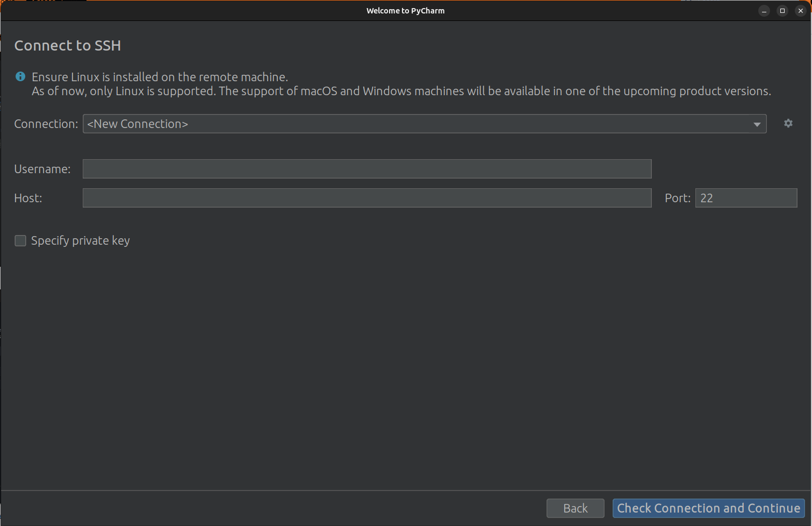Click the Connect to SSH heading
This screenshot has height=526, width=812.
(68, 46)
